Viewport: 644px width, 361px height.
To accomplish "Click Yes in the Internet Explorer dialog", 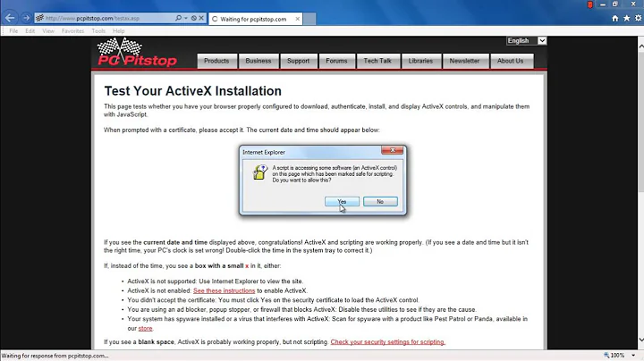I will 342,201.
